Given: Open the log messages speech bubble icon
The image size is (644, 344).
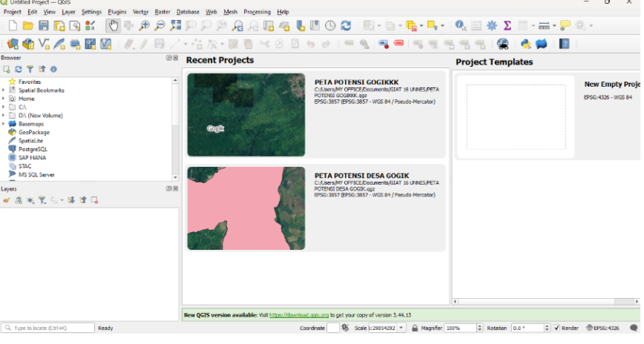Looking at the screenshot, I should click(634, 328).
